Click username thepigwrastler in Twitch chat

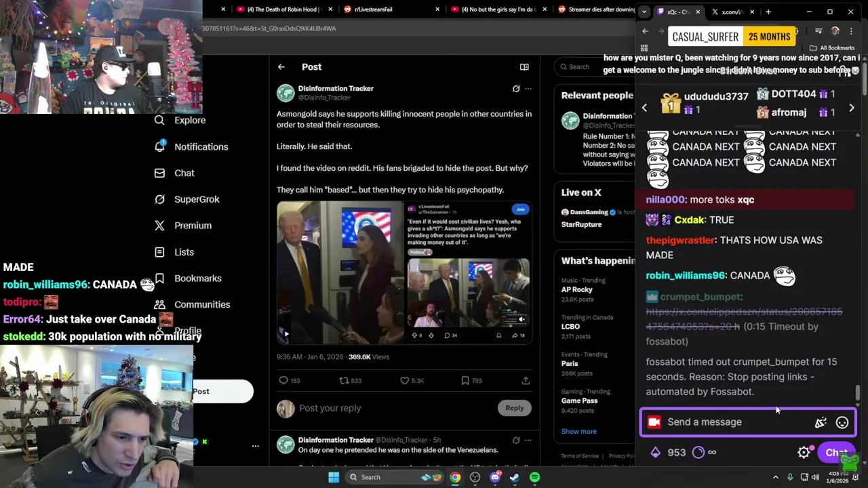680,241
